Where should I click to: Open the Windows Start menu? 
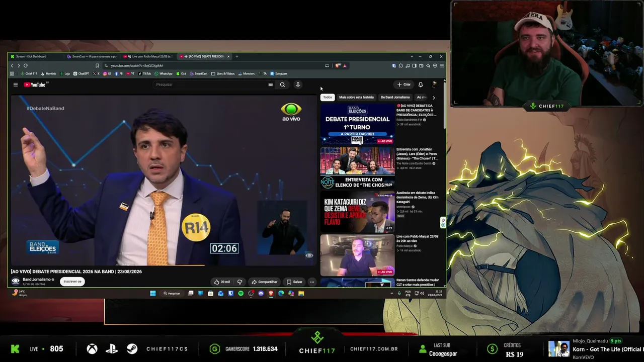[153, 293]
